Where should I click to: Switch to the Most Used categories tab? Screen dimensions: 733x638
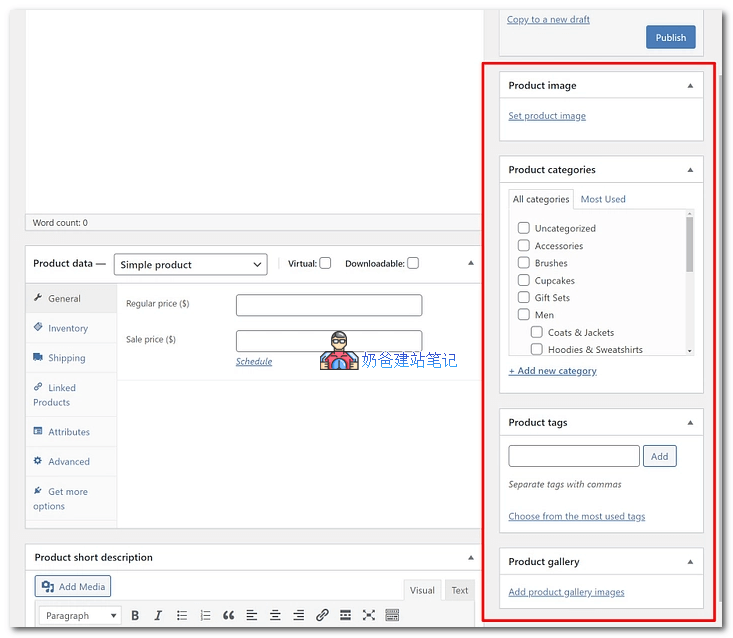pos(603,199)
